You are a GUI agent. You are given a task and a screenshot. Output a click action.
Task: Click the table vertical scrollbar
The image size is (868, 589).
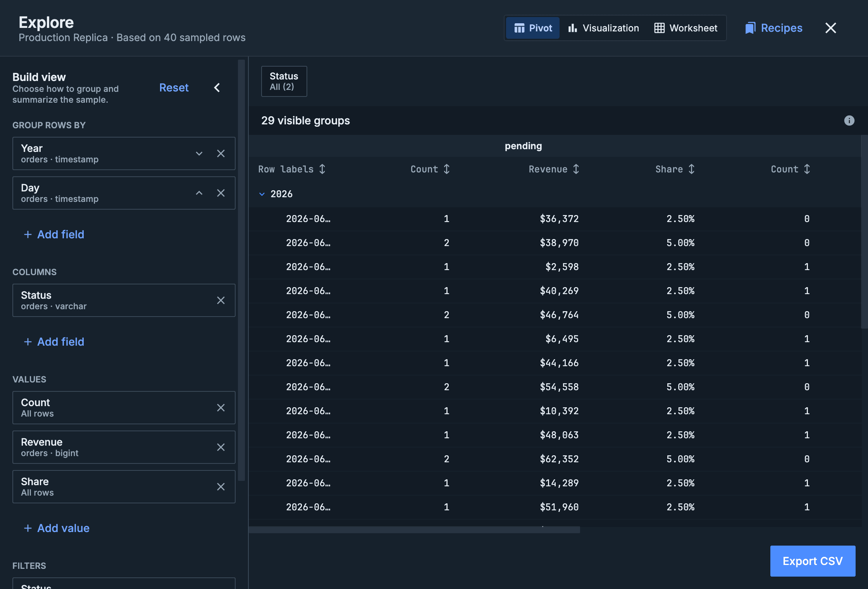tap(864, 232)
